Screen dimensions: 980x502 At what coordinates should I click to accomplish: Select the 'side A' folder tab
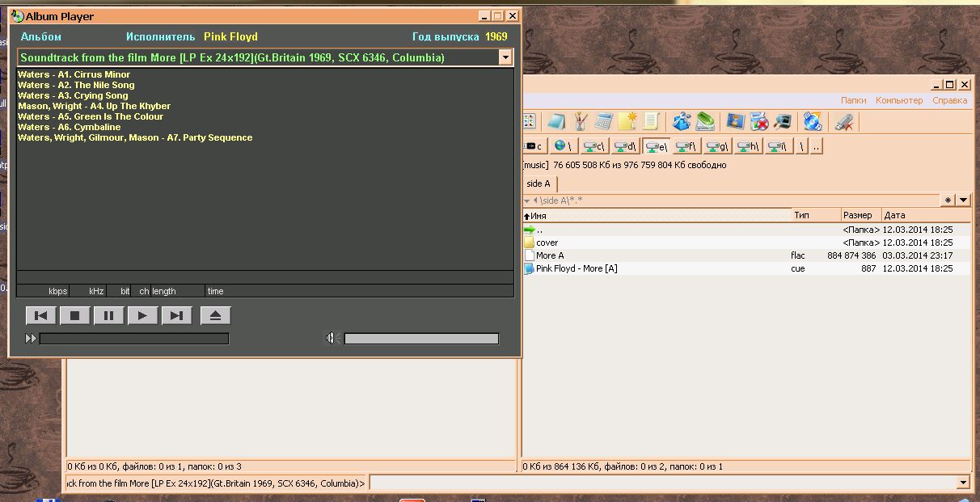coord(539,184)
